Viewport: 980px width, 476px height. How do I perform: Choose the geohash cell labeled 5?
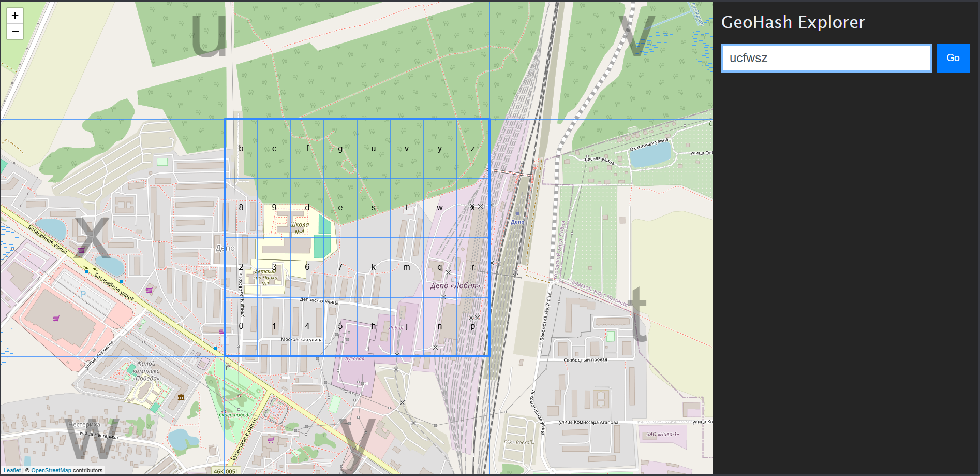[340, 326]
